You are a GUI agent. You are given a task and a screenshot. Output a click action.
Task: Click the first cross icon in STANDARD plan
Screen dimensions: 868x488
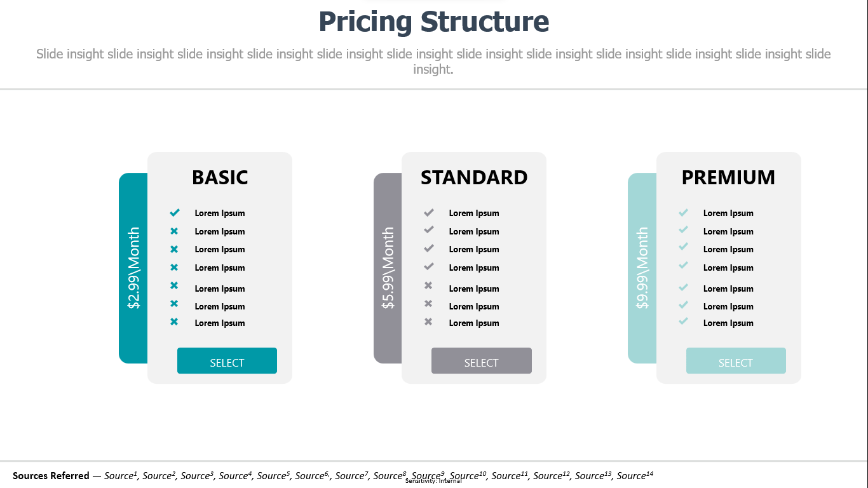pyautogui.click(x=428, y=286)
